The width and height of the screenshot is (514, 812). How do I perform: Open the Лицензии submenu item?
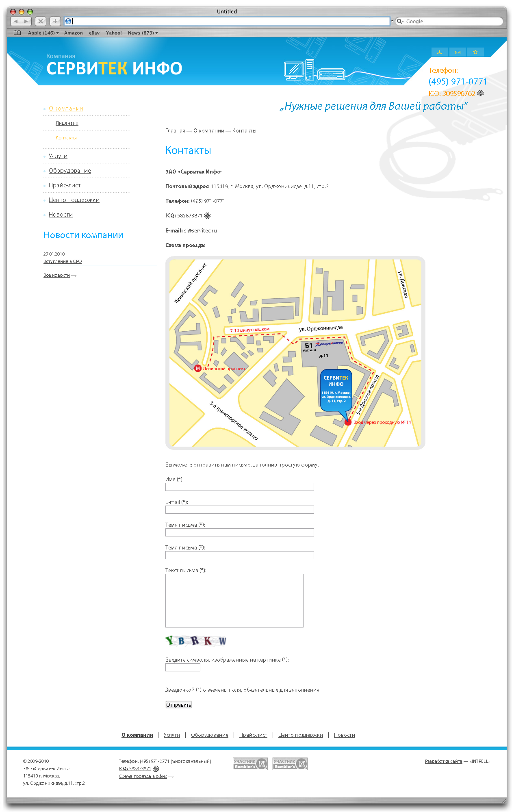pyautogui.click(x=67, y=123)
